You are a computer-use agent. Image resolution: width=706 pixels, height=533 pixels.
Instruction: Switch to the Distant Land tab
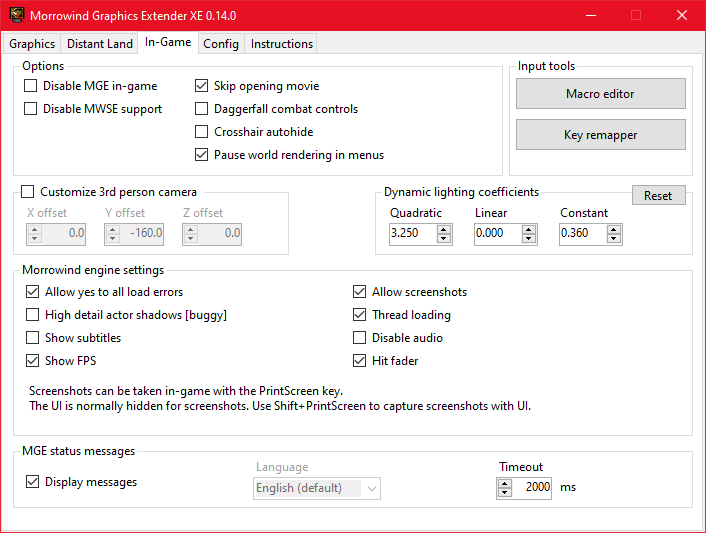(x=100, y=44)
